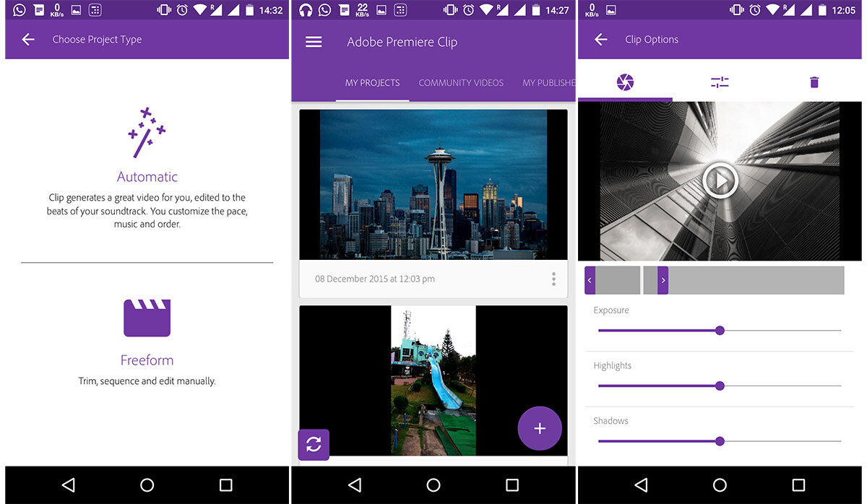Open the Seattle skyline project thumbnail

(x=433, y=184)
